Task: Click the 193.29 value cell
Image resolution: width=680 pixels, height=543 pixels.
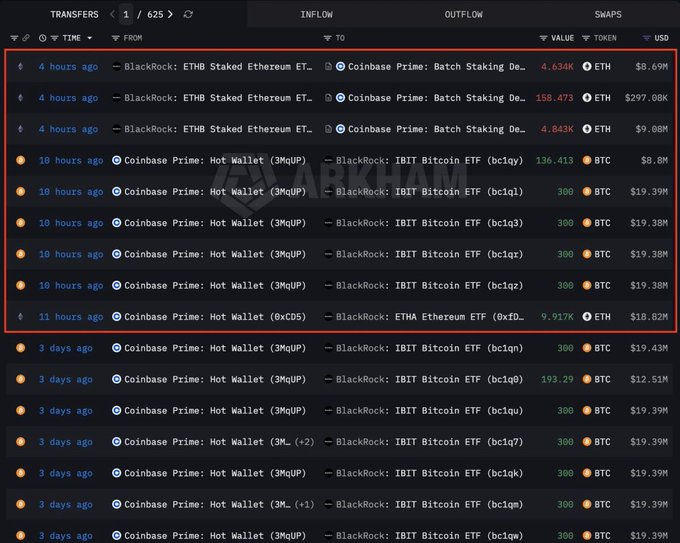Action: 557,379
